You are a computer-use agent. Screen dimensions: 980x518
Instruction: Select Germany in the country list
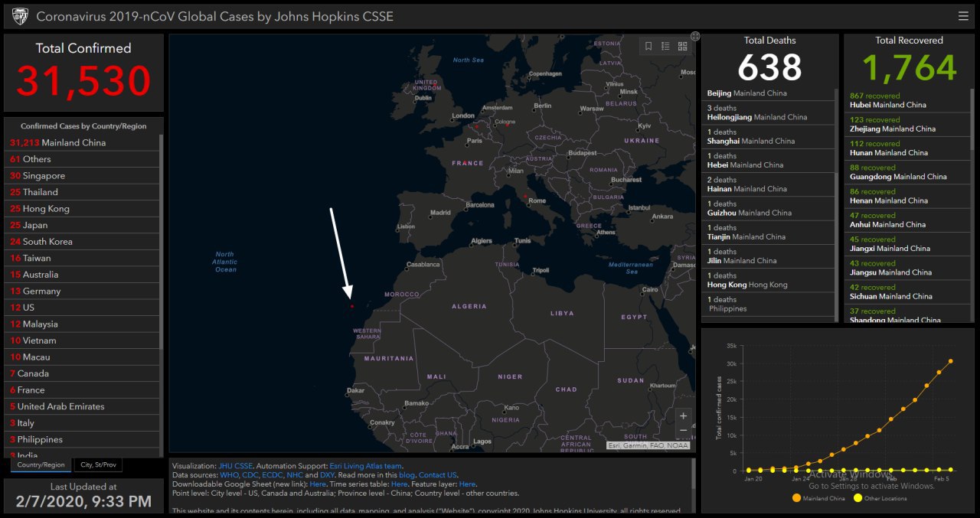tap(83, 292)
